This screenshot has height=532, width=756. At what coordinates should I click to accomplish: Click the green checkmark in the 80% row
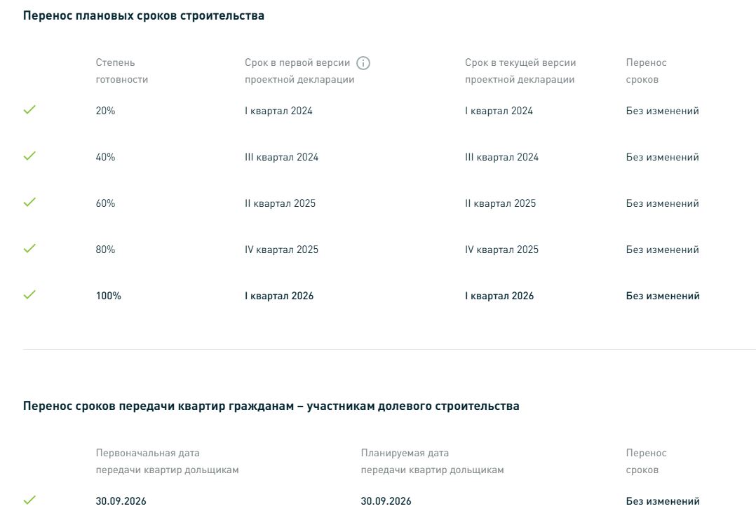[29, 249]
